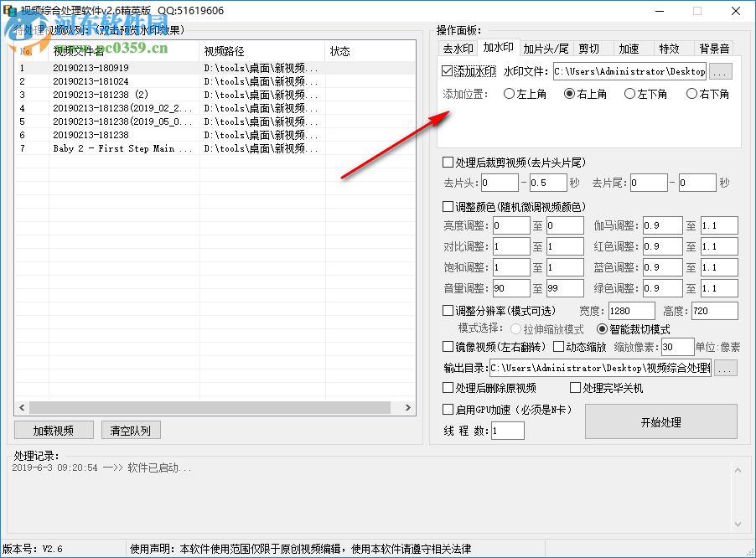Click the 加载视频 button
This screenshot has height=558, width=756.
(53, 429)
